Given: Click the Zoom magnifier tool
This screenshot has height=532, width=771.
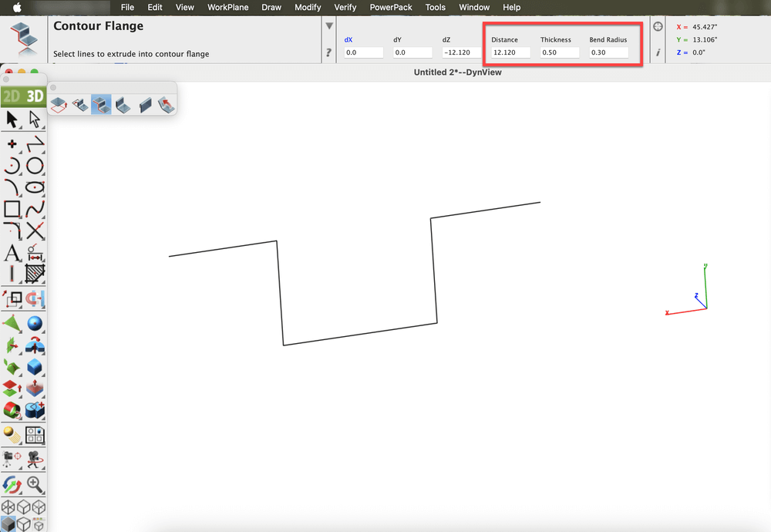Looking at the screenshot, I should (35, 484).
